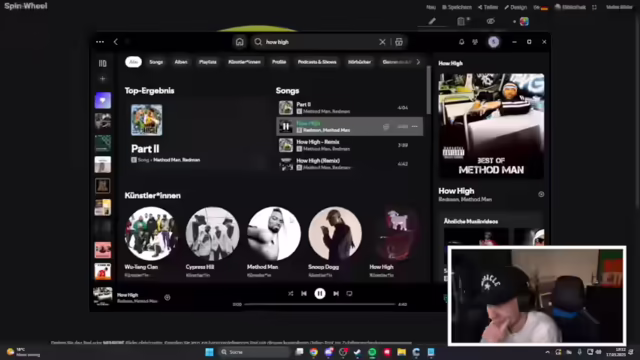Open Spotify three-dots menu in title bar

tap(100, 42)
